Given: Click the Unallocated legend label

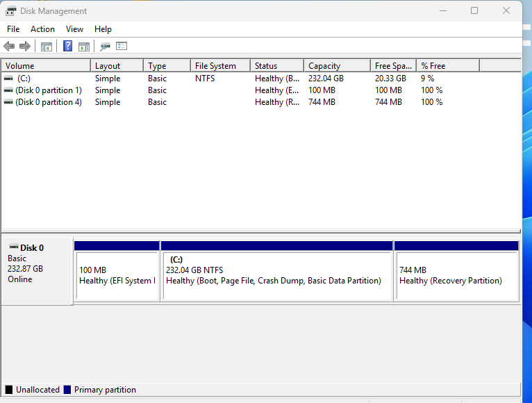Looking at the screenshot, I should (x=38, y=390).
